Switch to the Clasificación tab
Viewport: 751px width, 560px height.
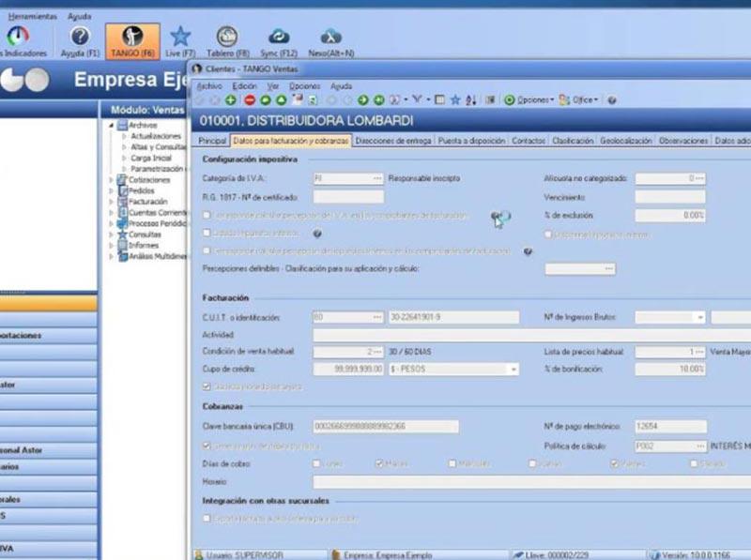tap(573, 141)
